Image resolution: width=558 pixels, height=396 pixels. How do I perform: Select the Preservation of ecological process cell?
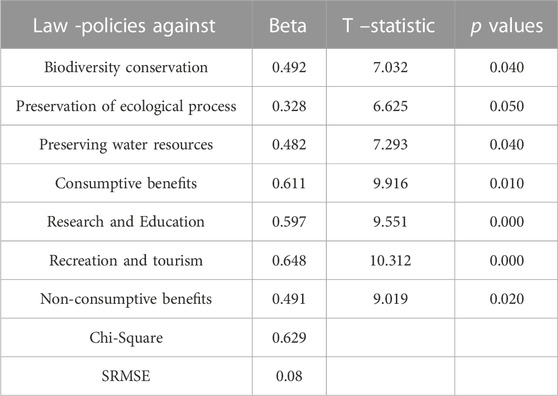[126, 106]
